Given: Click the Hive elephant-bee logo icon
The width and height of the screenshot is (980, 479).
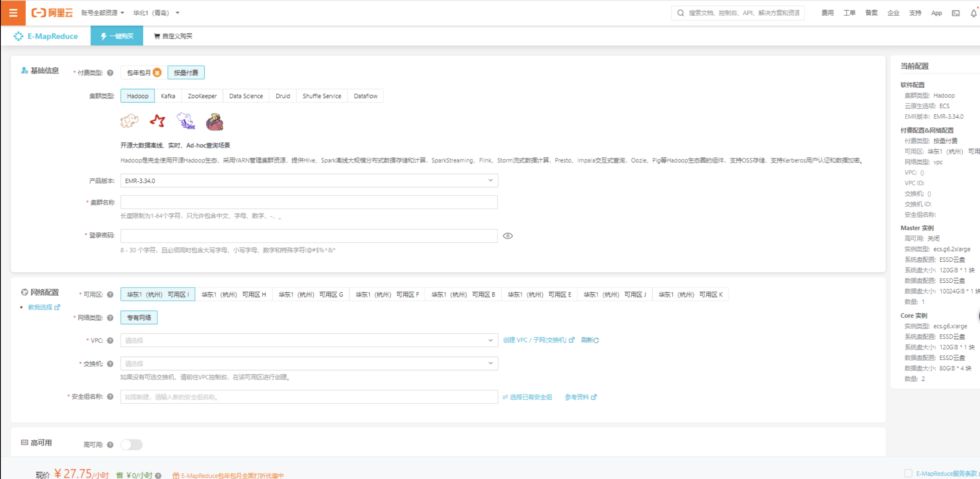Looking at the screenshot, I should pos(186,121).
